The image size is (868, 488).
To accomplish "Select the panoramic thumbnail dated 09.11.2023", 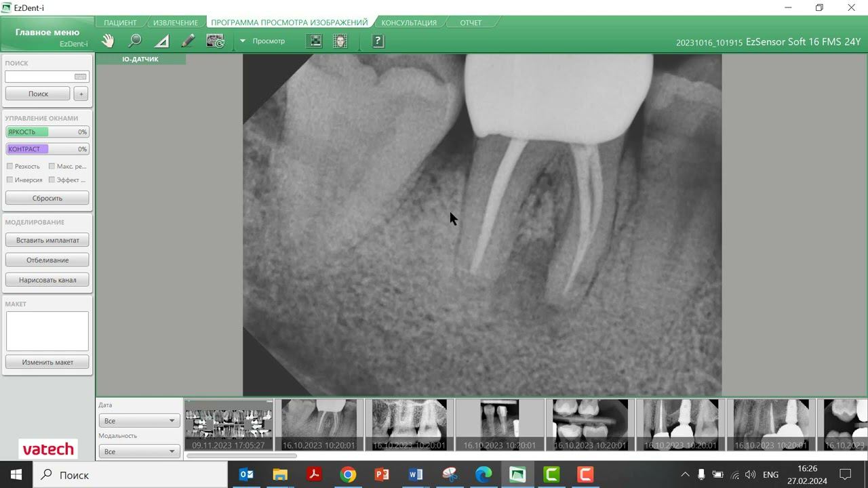I will pos(229,425).
